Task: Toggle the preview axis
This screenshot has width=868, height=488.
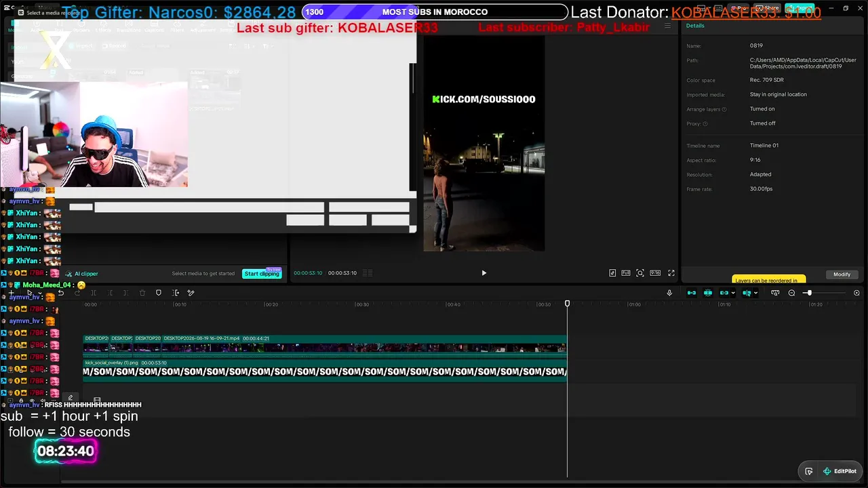Action: [x=746, y=293]
